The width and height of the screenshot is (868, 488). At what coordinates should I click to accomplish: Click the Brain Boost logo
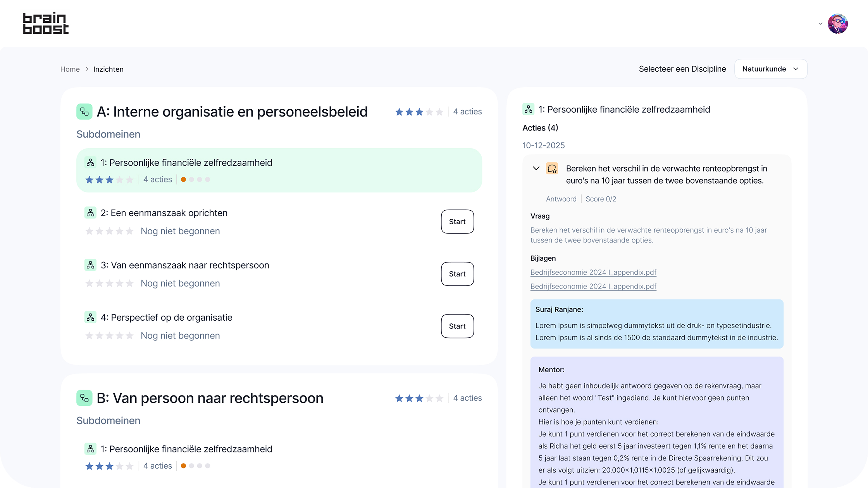coord(46,24)
